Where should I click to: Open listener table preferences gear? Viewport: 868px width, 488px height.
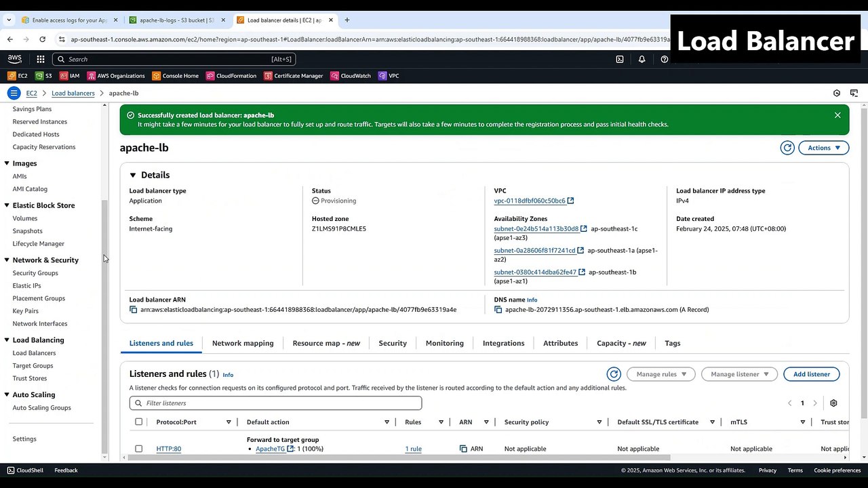click(x=833, y=403)
